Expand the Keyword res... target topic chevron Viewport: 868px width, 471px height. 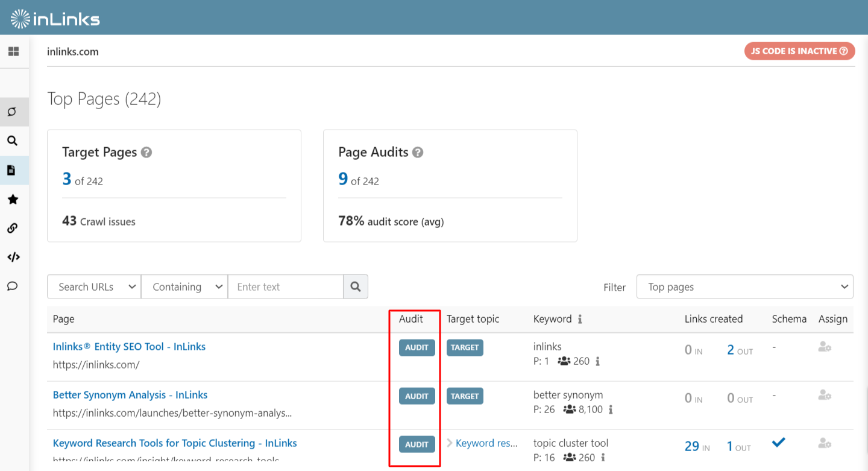pyautogui.click(x=450, y=443)
